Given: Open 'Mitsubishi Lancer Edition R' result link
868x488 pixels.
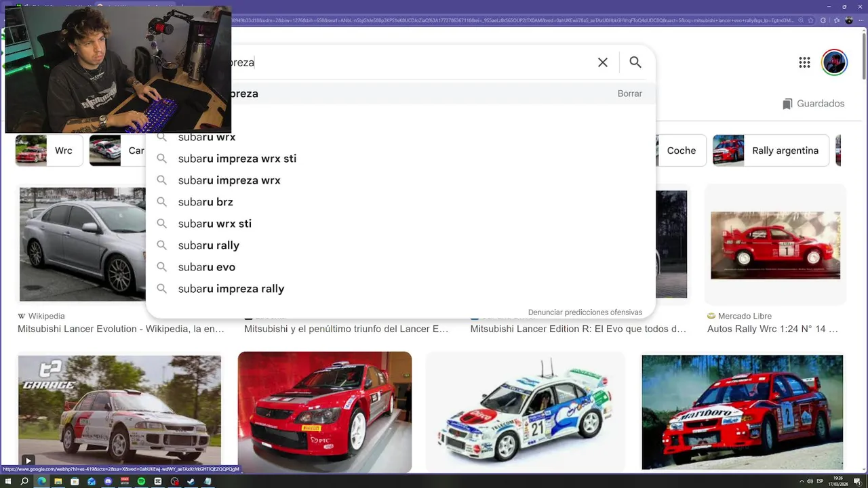Looking at the screenshot, I should click(x=578, y=329).
